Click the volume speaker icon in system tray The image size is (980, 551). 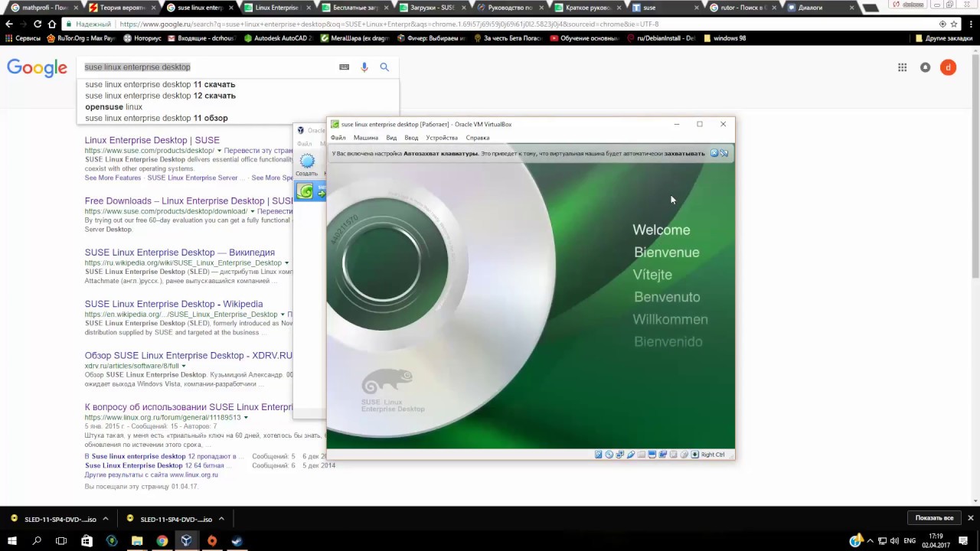[x=894, y=541]
